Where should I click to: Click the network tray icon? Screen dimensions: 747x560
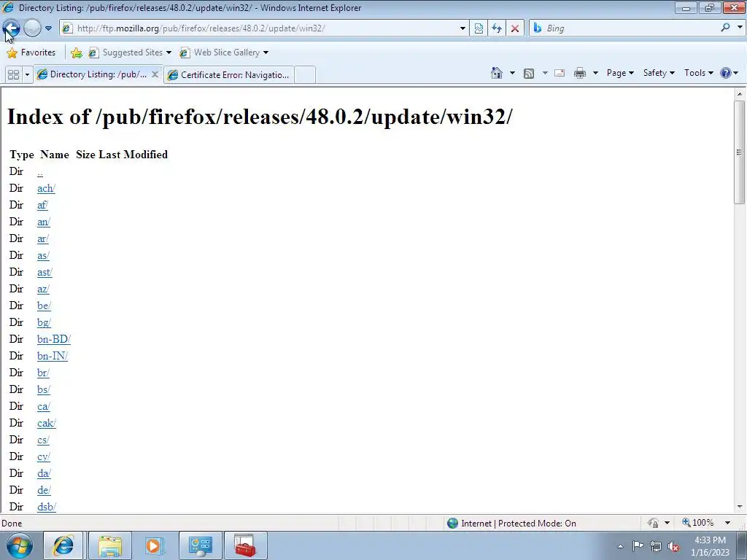[x=656, y=546]
